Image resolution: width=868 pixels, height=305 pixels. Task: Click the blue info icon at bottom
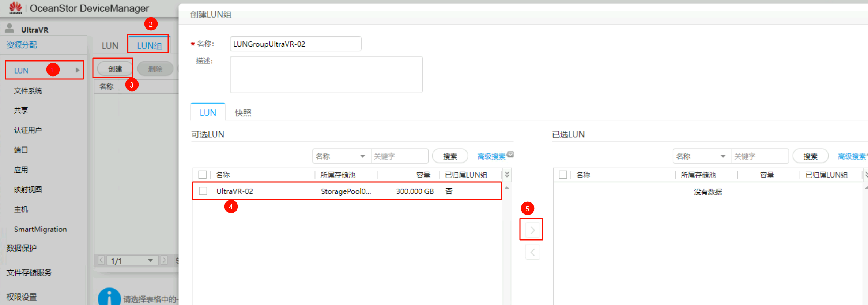[x=109, y=297]
